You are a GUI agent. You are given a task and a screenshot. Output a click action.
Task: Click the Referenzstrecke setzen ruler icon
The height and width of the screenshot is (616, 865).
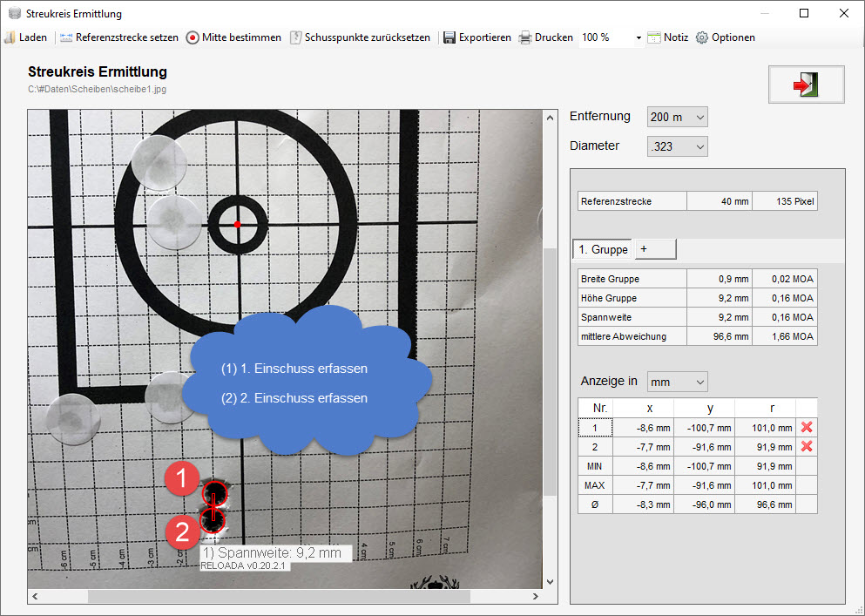66,37
